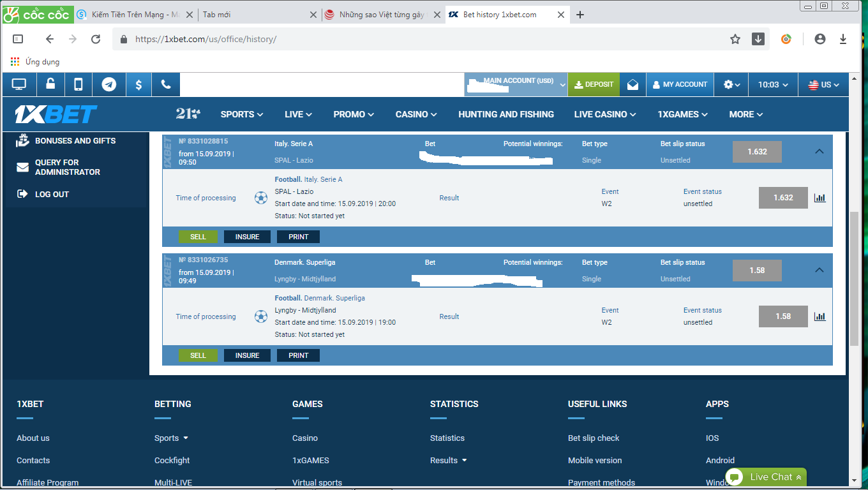Go back to previous page
The height and width of the screenshot is (490, 868).
pos(50,39)
